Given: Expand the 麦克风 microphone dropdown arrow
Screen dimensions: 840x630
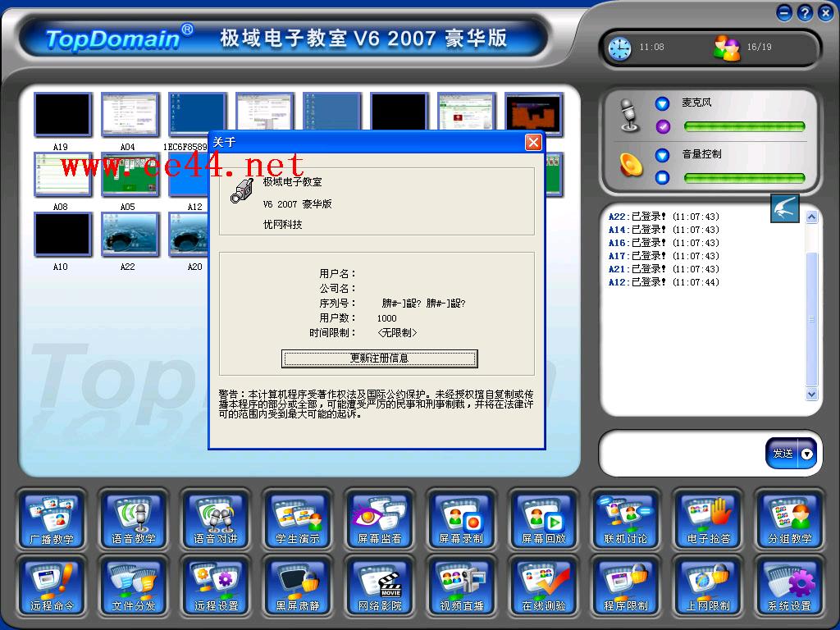Looking at the screenshot, I should coord(663,104).
